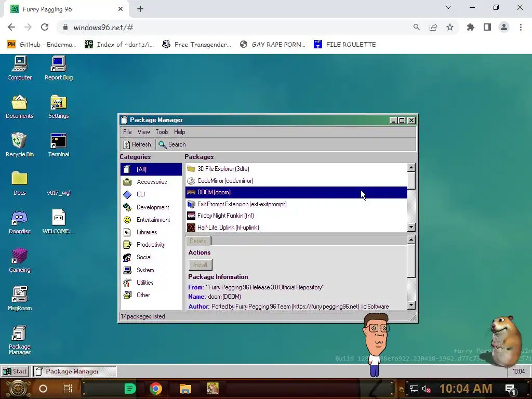Select the Accessories category
Image resolution: width=532 pixels, height=399 pixels.
pyautogui.click(x=151, y=182)
